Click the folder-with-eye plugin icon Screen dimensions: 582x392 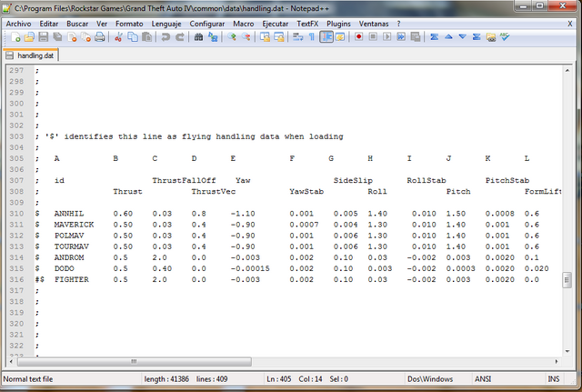(x=491, y=36)
